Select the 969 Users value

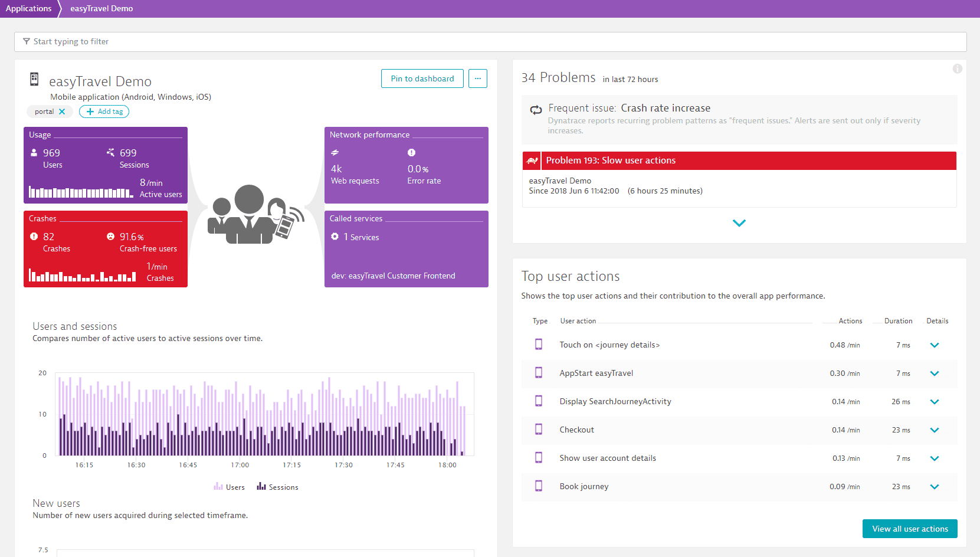coord(51,153)
